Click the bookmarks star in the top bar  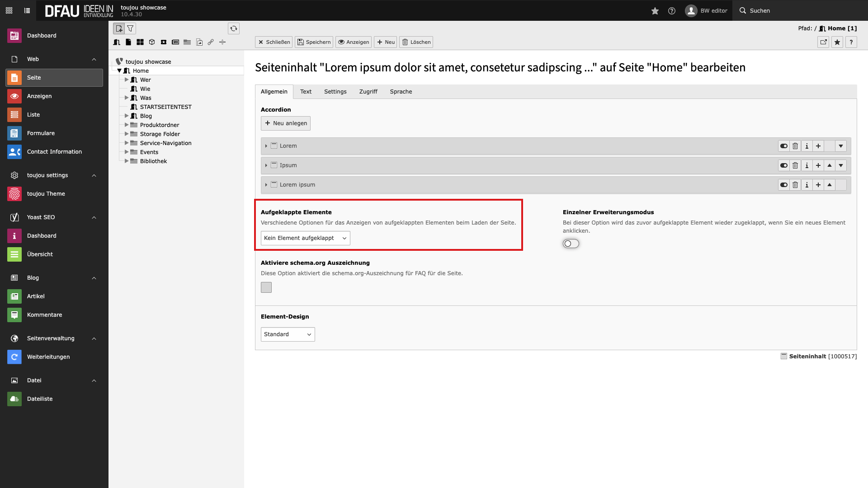[x=655, y=11]
